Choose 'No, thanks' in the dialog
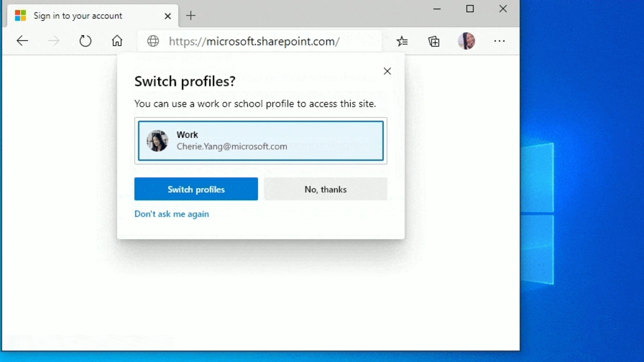The image size is (644, 362). [x=325, y=189]
